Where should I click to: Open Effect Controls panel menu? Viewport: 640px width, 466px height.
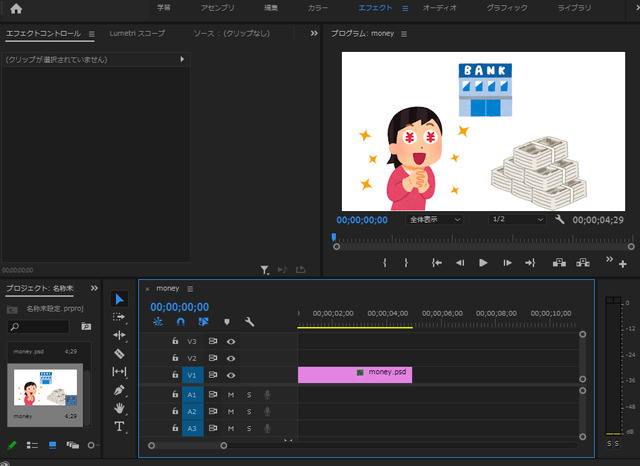pos(91,34)
